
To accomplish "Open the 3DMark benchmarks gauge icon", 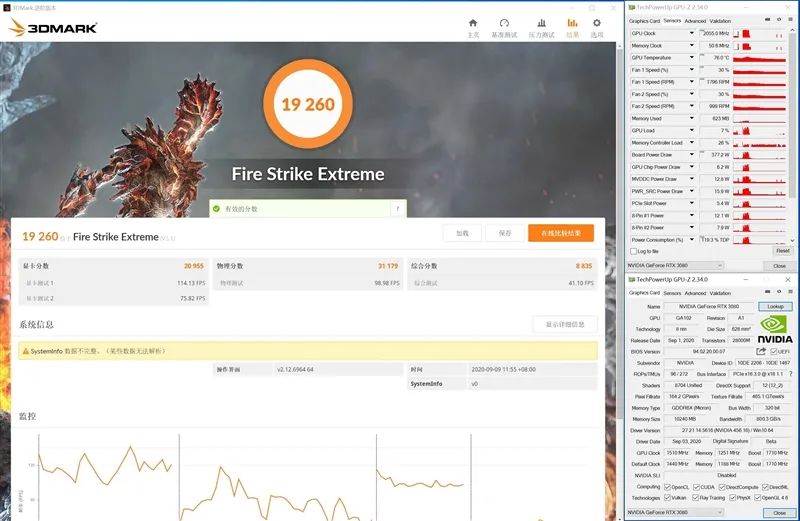I will (504, 23).
